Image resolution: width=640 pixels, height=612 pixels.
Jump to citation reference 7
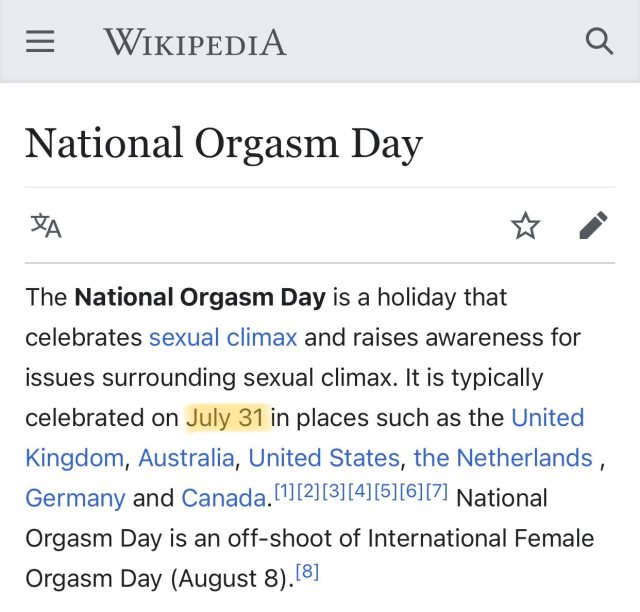(x=435, y=492)
